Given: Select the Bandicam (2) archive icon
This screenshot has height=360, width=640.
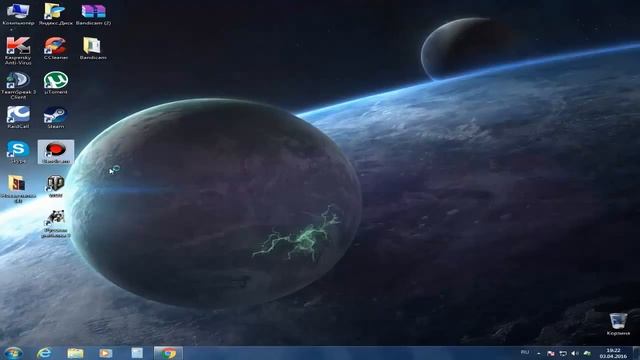Looking at the screenshot, I should pyautogui.click(x=93, y=14).
